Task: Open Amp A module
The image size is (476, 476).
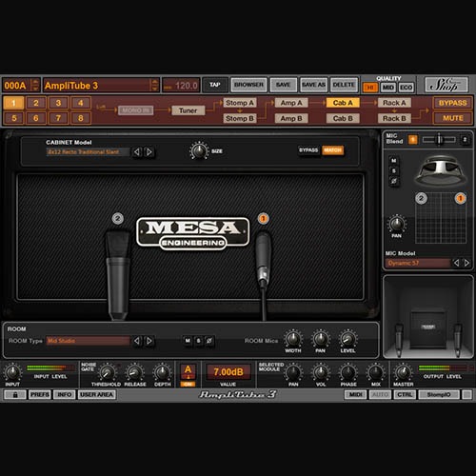Action: pyautogui.click(x=291, y=103)
